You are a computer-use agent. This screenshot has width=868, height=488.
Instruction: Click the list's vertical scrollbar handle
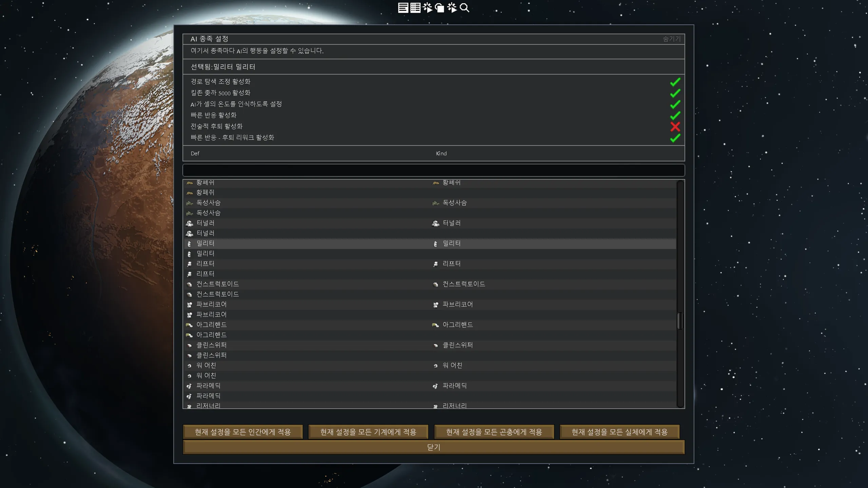tap(680, 321)
